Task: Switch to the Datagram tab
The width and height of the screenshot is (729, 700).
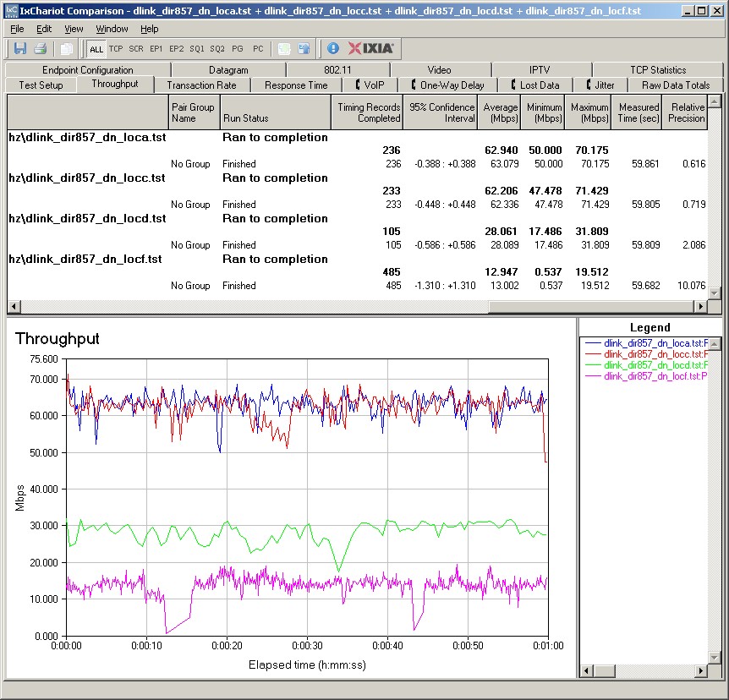Action: coord(228,69)
